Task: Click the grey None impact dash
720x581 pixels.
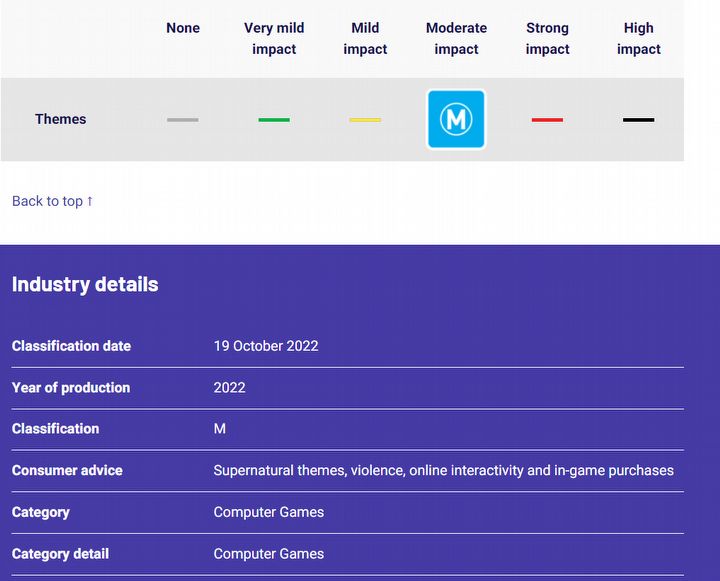Action: 183,120
